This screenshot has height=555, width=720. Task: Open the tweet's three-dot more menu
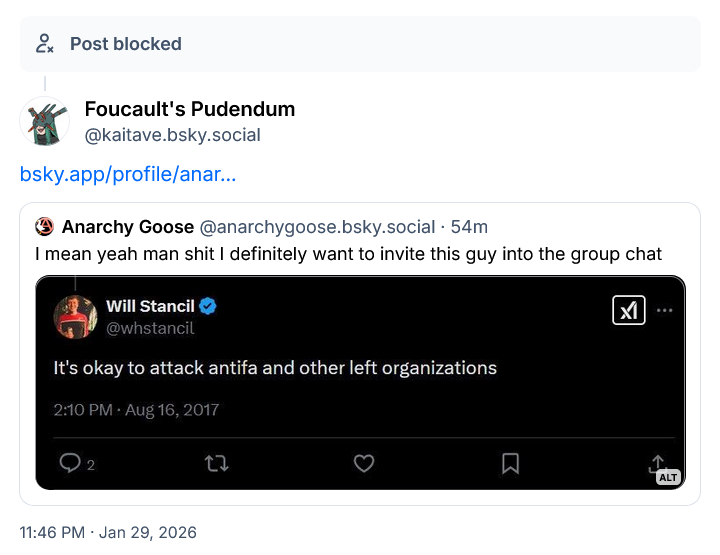coord(665,311)
